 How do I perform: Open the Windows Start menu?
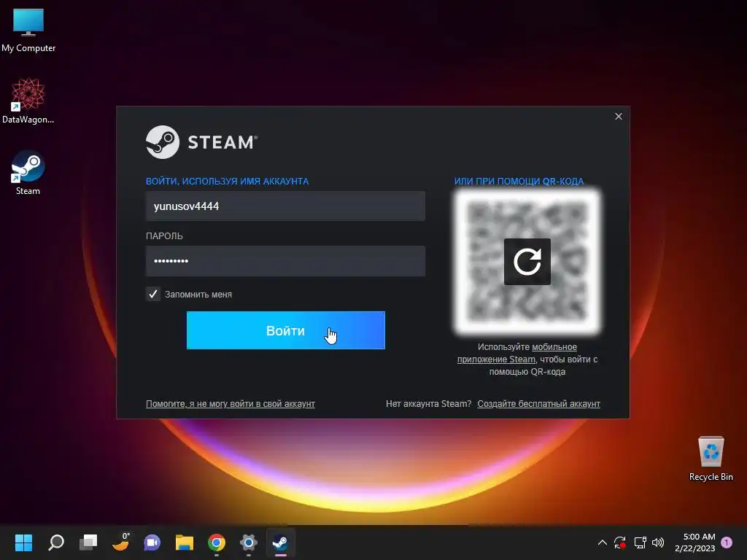tap(23, 542)
